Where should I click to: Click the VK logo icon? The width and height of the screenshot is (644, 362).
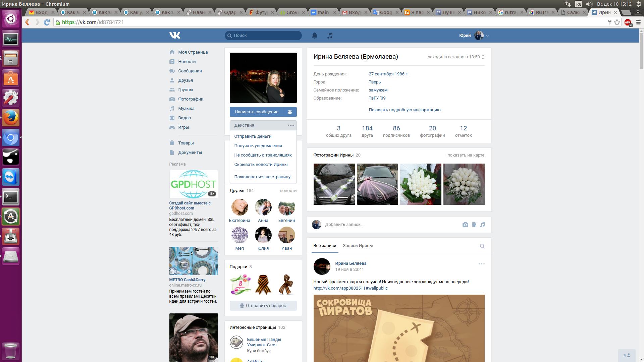[175, 35]
